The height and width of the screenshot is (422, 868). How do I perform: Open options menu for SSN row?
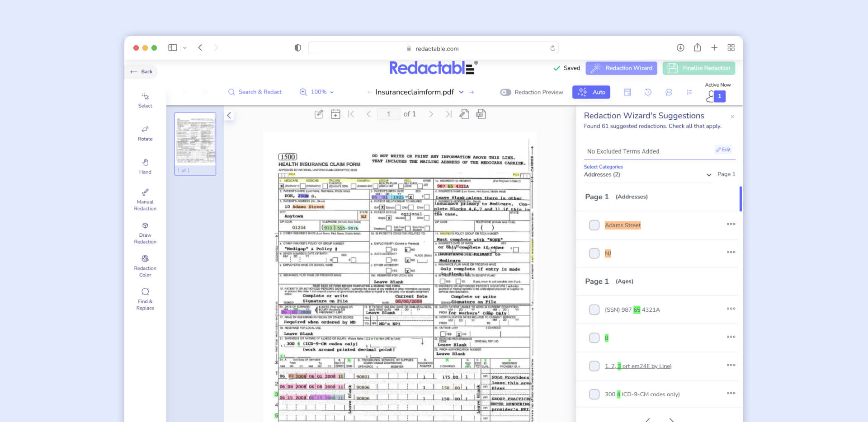731,309
